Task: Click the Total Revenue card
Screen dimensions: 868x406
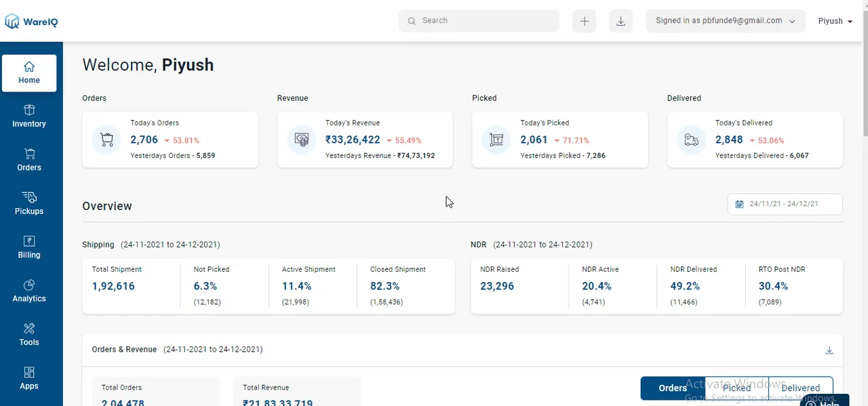Action: coord(297,392)
